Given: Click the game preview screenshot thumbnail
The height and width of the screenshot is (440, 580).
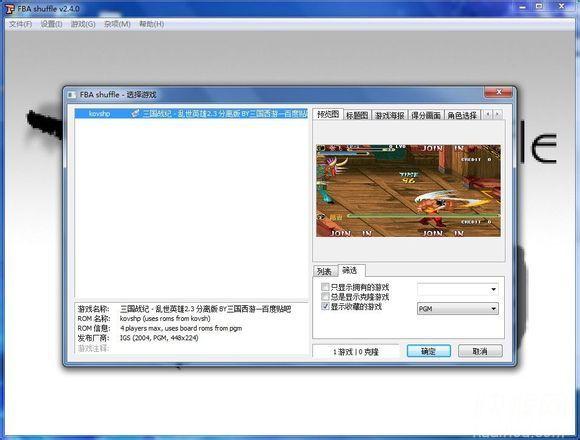Looking at the screenshot, I should tap(408, 191).
